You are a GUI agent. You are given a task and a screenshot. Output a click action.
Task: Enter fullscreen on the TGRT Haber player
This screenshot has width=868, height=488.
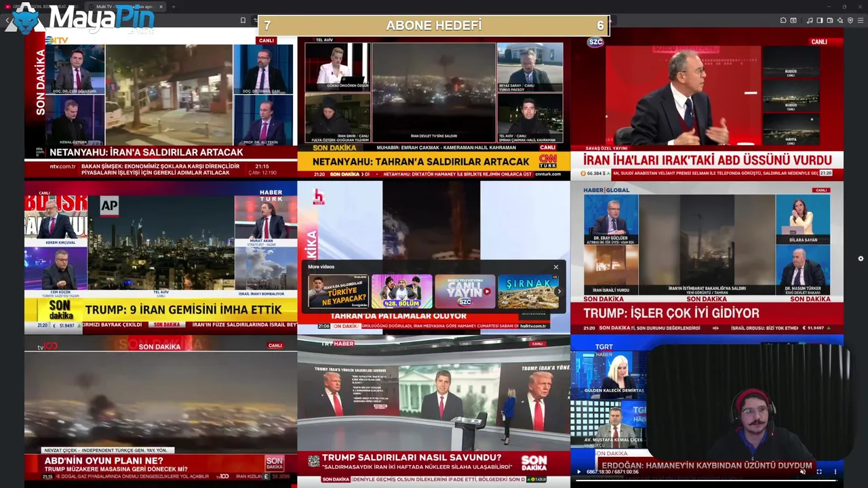tap(819, 472)
